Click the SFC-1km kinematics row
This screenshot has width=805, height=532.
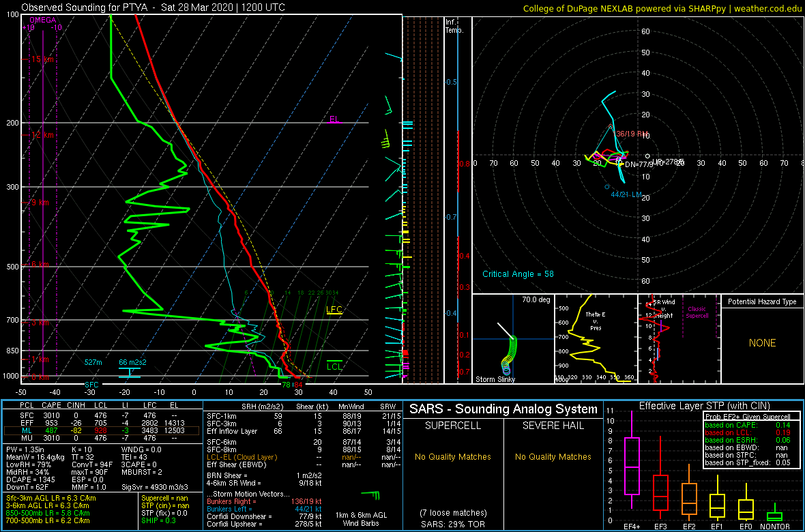coord(303,415)
